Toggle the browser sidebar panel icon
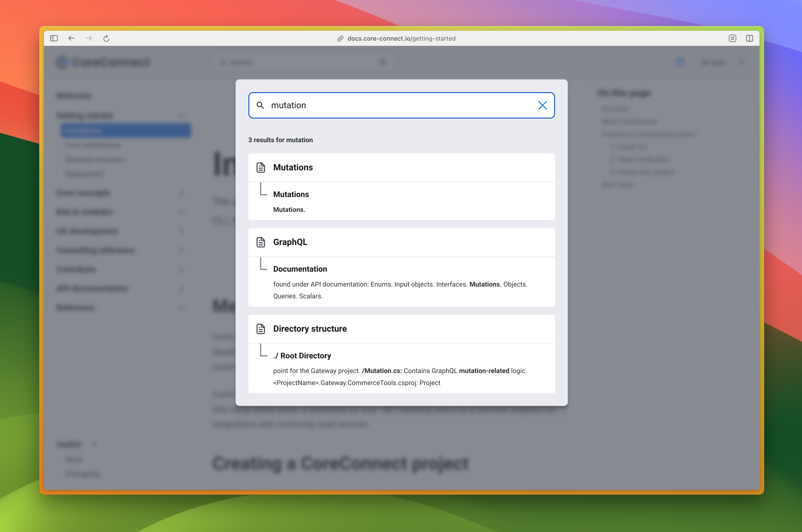Image resolution: width=802 pixels, height=532 pixels. pyautogui.click(x=54, y=38)
